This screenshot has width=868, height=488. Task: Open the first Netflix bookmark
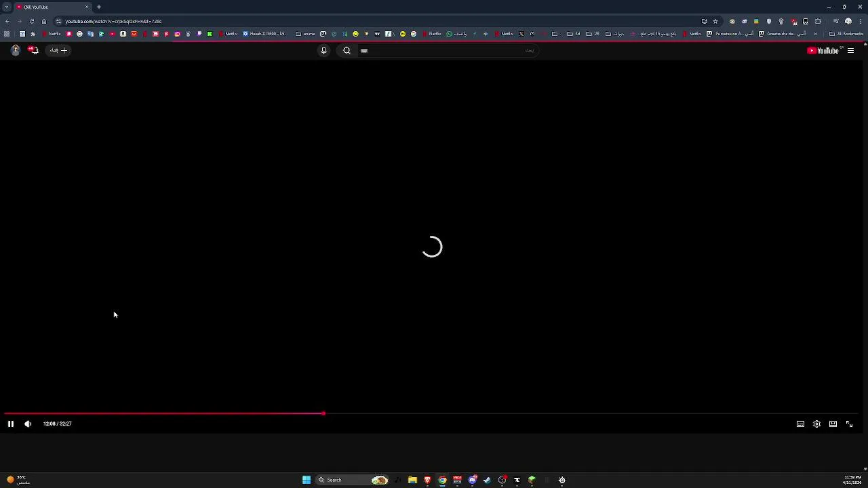[52, 34]
